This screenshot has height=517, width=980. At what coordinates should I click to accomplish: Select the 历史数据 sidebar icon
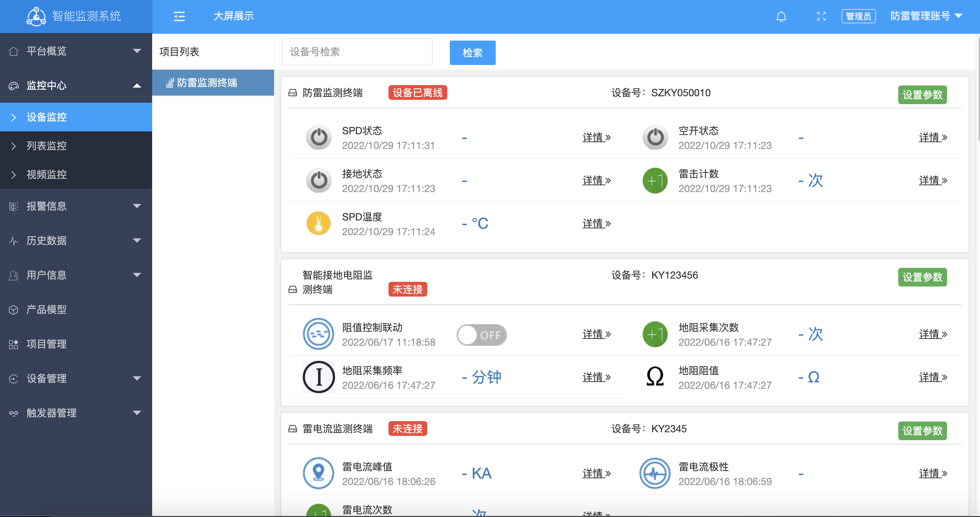[13, 241]
